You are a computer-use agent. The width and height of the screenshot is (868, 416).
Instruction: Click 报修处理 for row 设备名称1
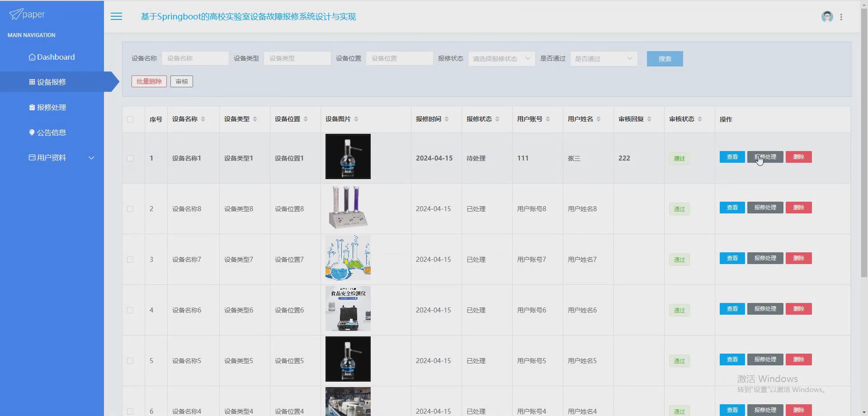[x=765, y=157]
